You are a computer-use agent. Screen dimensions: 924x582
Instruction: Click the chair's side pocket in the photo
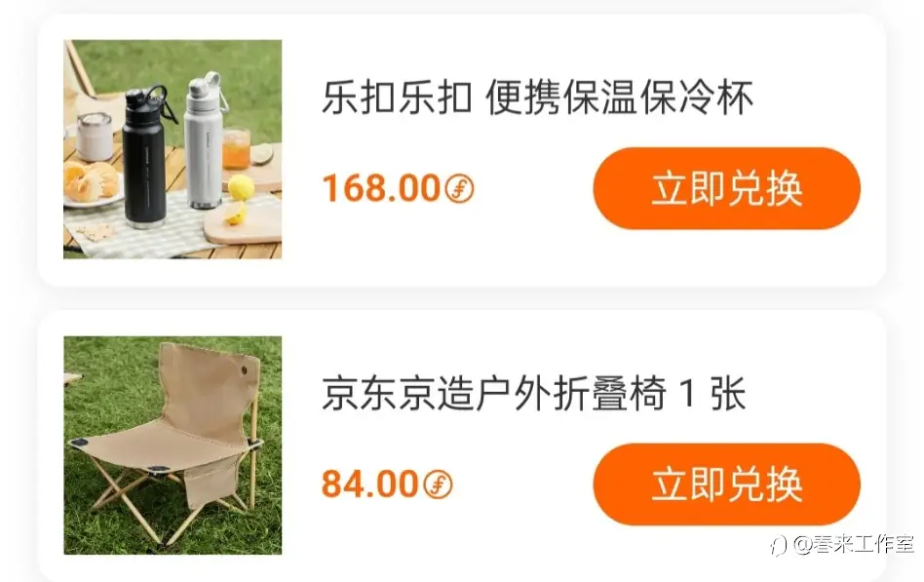point(212,482)
